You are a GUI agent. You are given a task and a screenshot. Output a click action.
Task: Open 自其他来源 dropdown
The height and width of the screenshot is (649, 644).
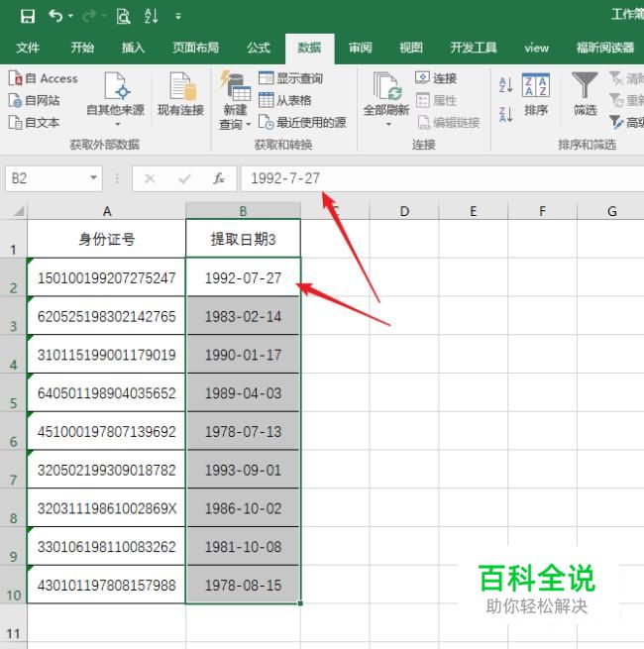tap(116, 99)
